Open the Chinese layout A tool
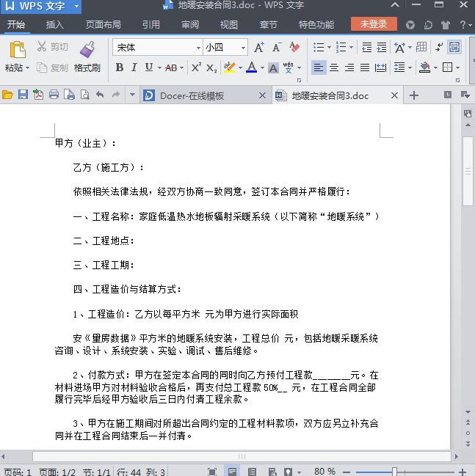The image size is (475, 476). pos(399,48)
